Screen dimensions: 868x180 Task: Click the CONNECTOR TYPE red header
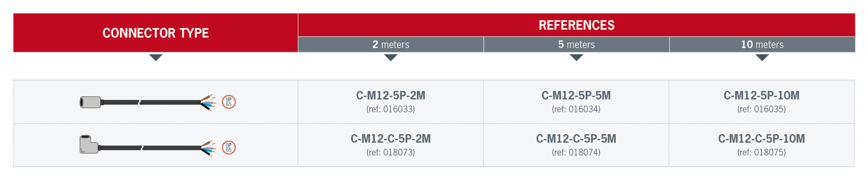click(x=156, y=33)
